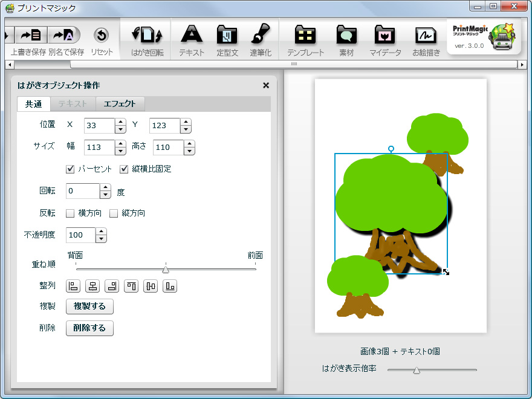This screenshot has height=399, width=532.
Task: Increase 不透明度 using the up arrow
Action: coord(102,232)
